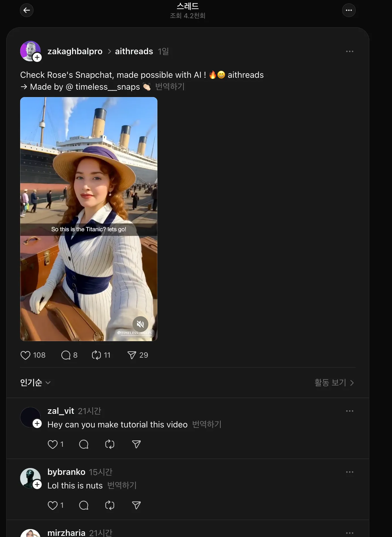Open more options on bybranko's comment

click(x=349, y=472)
